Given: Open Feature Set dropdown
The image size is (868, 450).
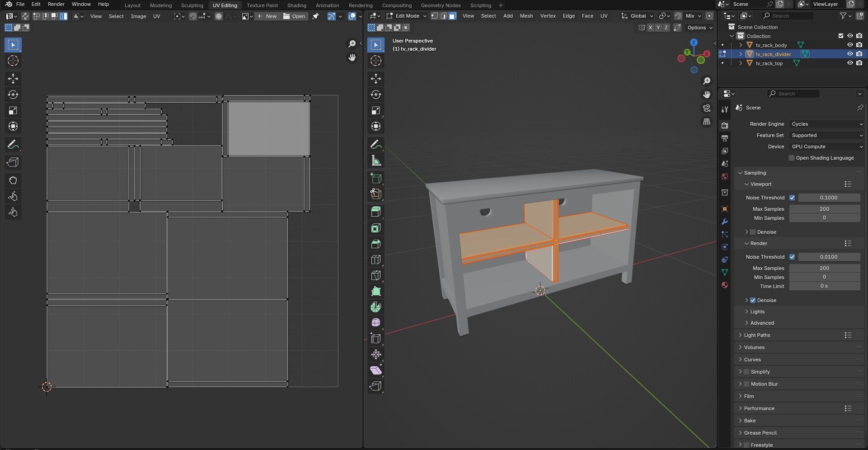Looking at the screenshot, I should pos(826,135).
